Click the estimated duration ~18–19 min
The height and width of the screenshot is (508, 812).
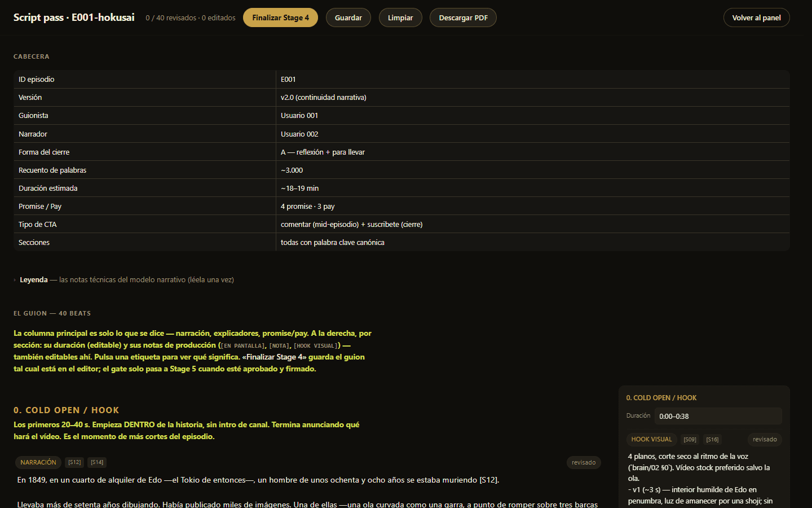click(300, 188)
